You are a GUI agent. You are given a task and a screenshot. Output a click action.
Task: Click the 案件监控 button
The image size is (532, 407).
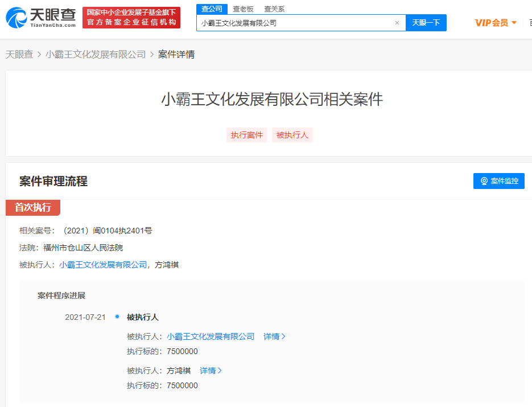click(x=498, y=181)
